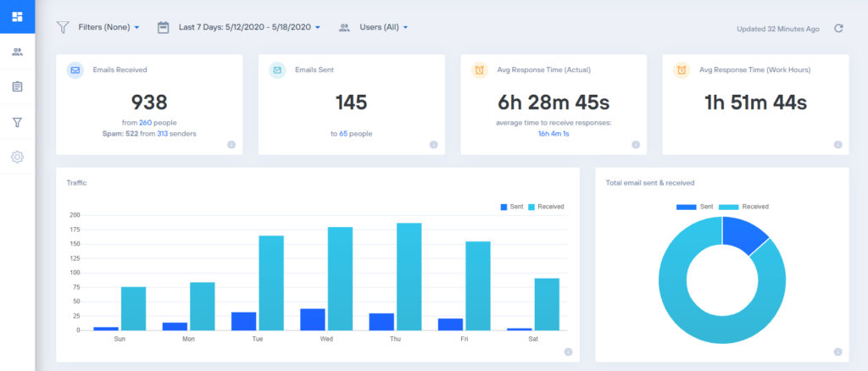Click the 260 people link
The image size is (868, 371).
145,122
